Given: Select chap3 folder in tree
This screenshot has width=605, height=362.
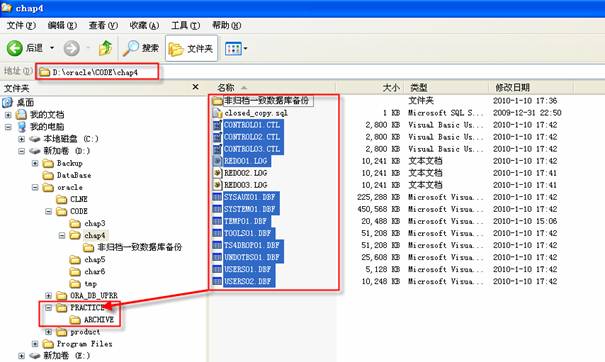Looking at the screenshot, I should click(95, 223).
